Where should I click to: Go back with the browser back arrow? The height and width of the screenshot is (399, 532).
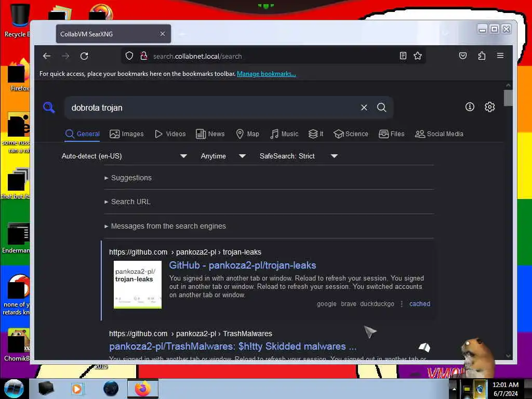tap(47, 56)
